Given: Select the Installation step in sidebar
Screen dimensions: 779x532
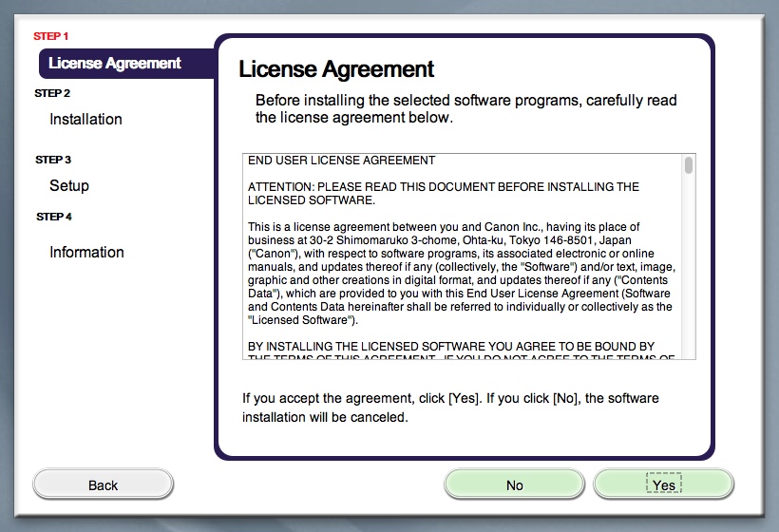Looking at the screenshot, I should pos(85,120).
